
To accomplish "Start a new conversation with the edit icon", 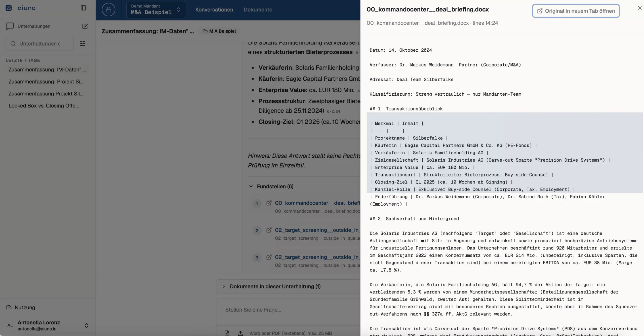I will [85, 26].
